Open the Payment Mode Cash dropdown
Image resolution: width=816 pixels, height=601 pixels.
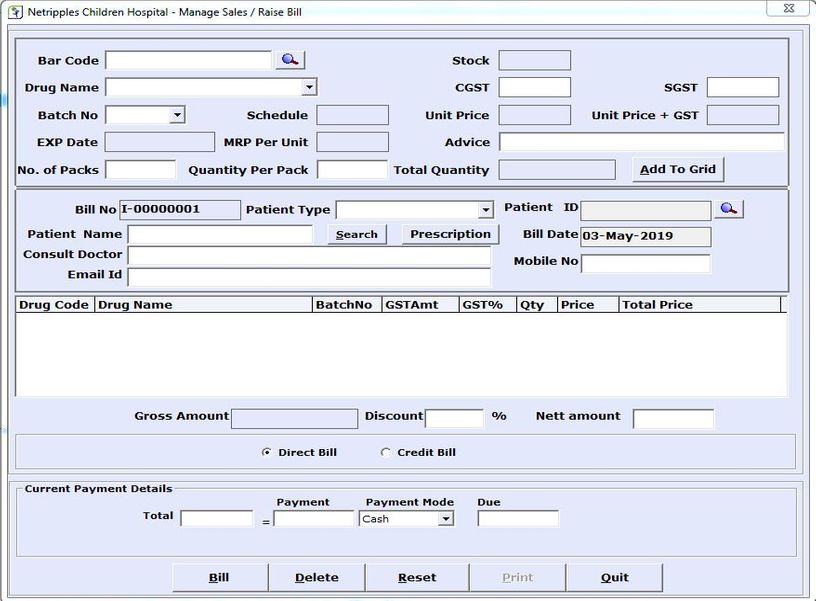(445, 519)
